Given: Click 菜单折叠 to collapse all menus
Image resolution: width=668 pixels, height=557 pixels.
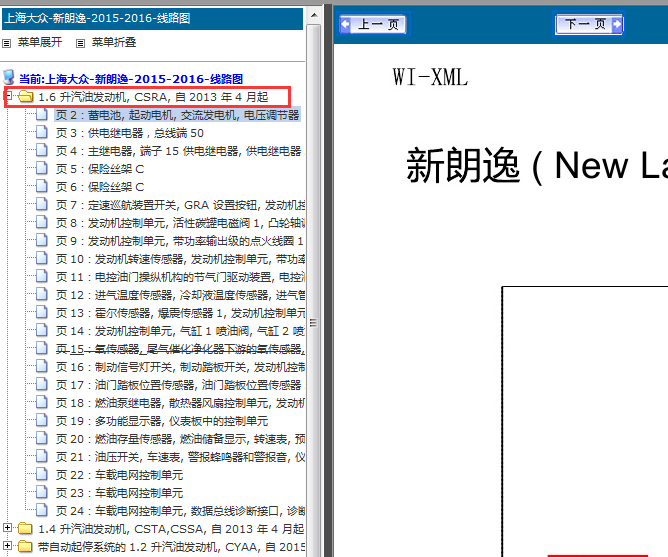Looking at the screenshot, I should click(x=114, y=42).
